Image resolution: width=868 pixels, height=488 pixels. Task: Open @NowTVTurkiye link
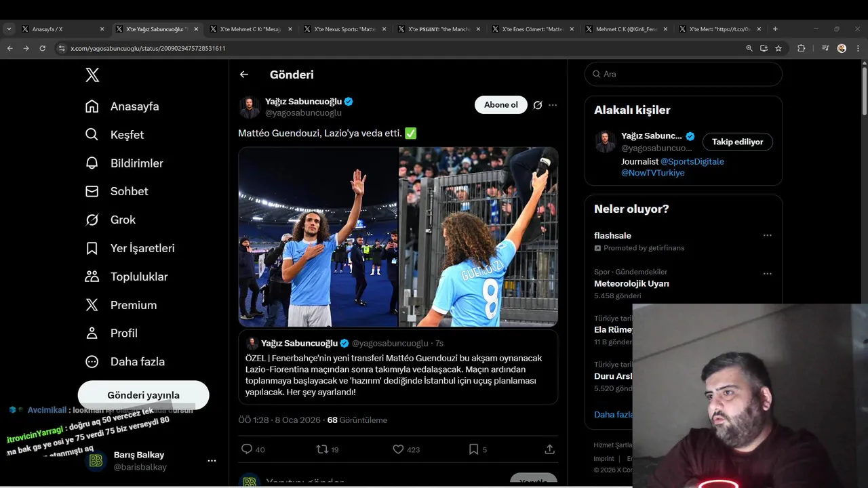point(653,173)
